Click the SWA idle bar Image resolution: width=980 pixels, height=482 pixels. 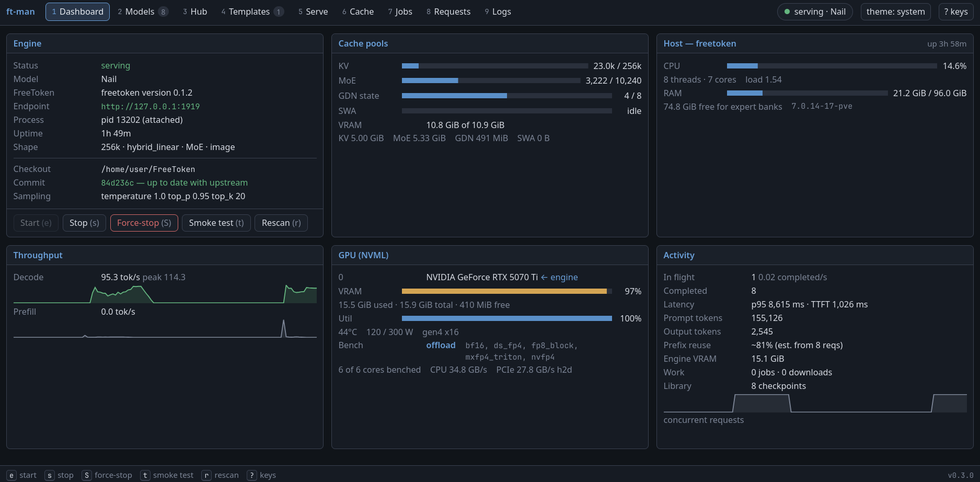(x=506, y=111)
